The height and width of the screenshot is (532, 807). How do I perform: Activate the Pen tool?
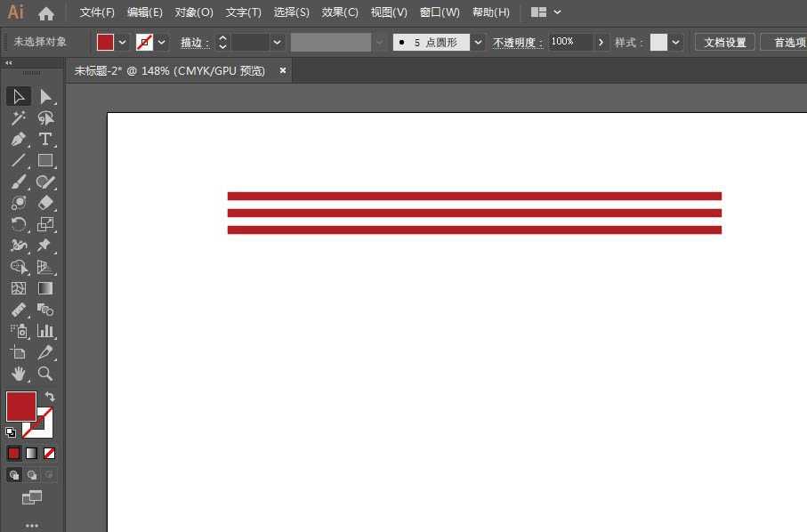coord(18,140)
